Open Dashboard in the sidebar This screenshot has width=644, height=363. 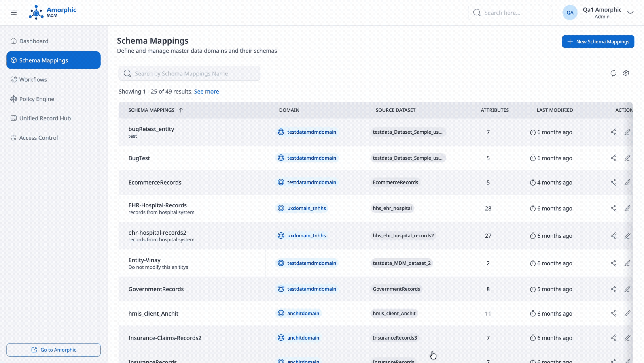pyautogui.click(x=53, y=41)
